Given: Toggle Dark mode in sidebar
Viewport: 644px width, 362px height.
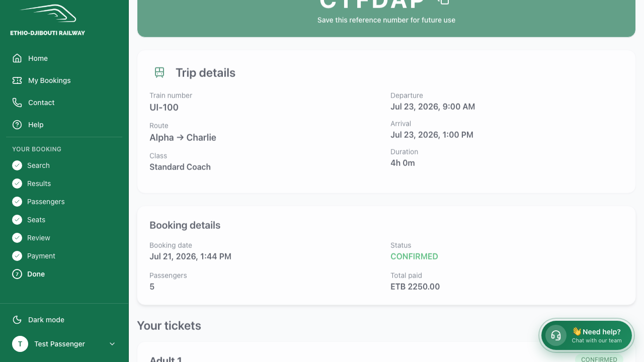Looking at the screenshot, I should coord(64,320).
